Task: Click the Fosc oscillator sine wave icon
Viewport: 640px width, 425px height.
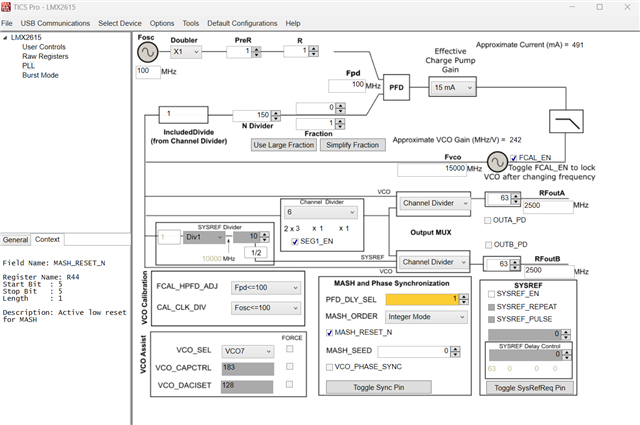Action: 147,52
